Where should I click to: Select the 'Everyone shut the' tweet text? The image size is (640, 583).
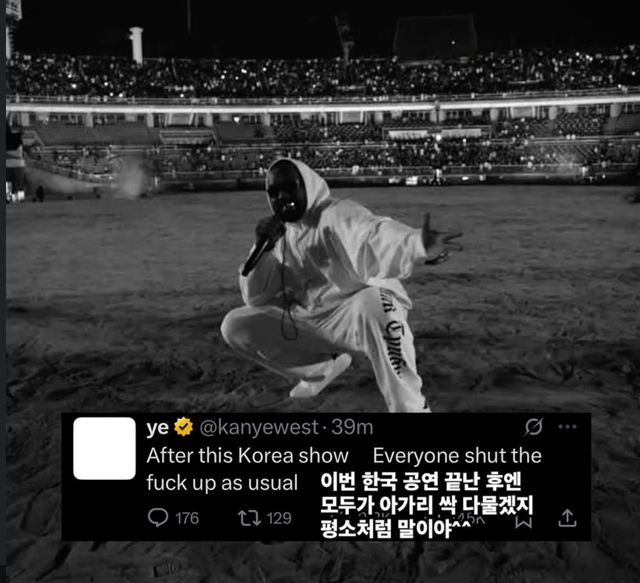pyautogui.click(x=457, y=456)
